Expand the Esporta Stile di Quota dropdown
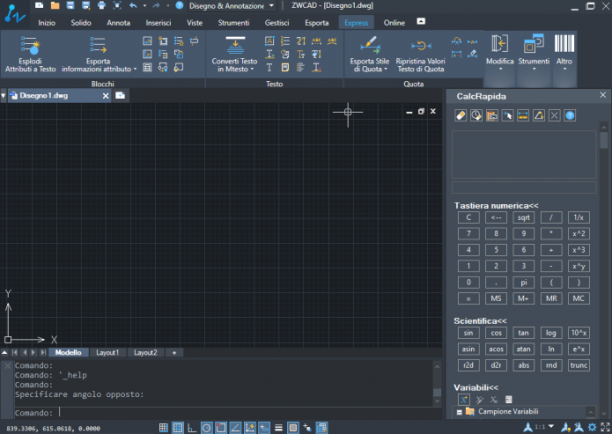Image resolution: width=612 pixels, height=434 pixels. point(386,69)
